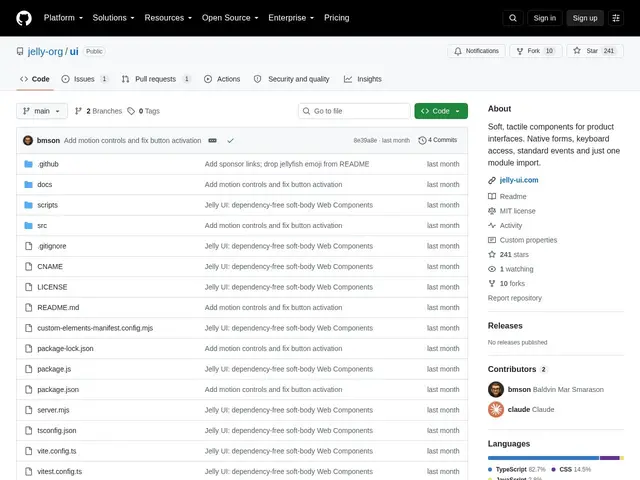
Task: Switch to the Issues tab
Action: pos(85,79)
